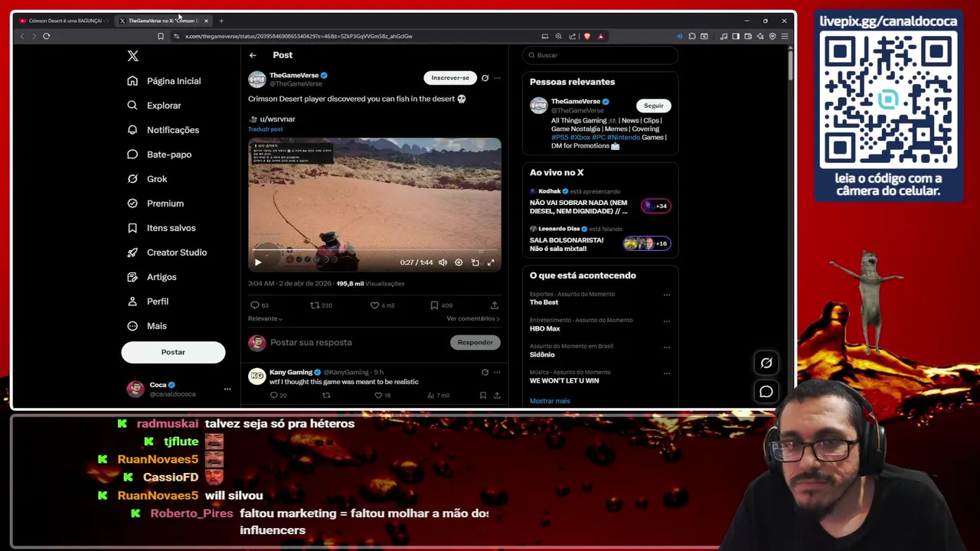Click Seguir for TheGameVerse
The image size is (980, 551).
(654, 106)
